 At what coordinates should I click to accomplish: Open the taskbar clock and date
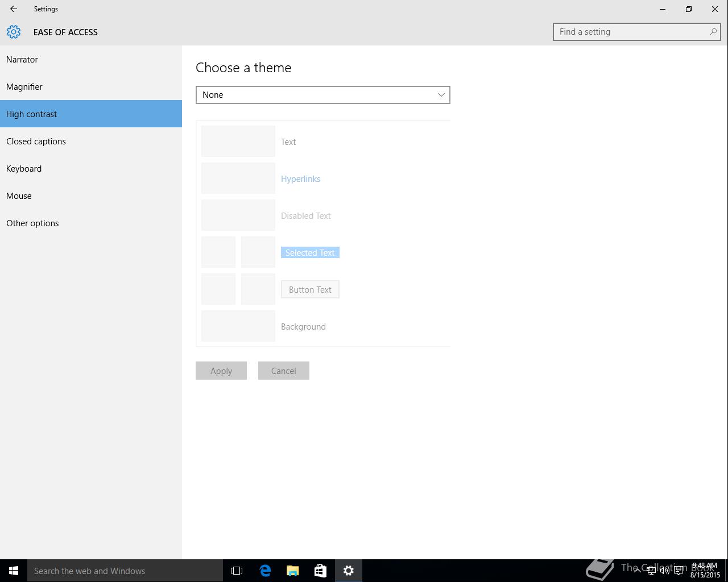705,571
